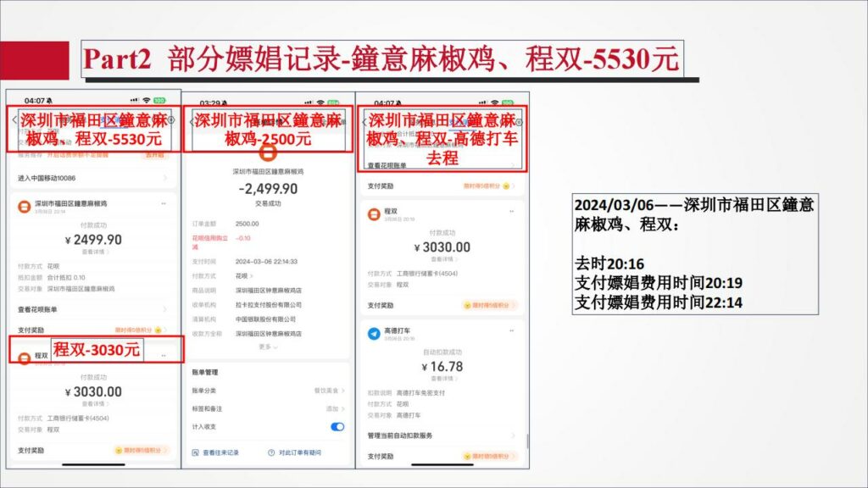Open the '··' menu on left phone's 鐘意麻椒鸡 card
This screenshot has width=868, height=488.
[x=164, y=203]
